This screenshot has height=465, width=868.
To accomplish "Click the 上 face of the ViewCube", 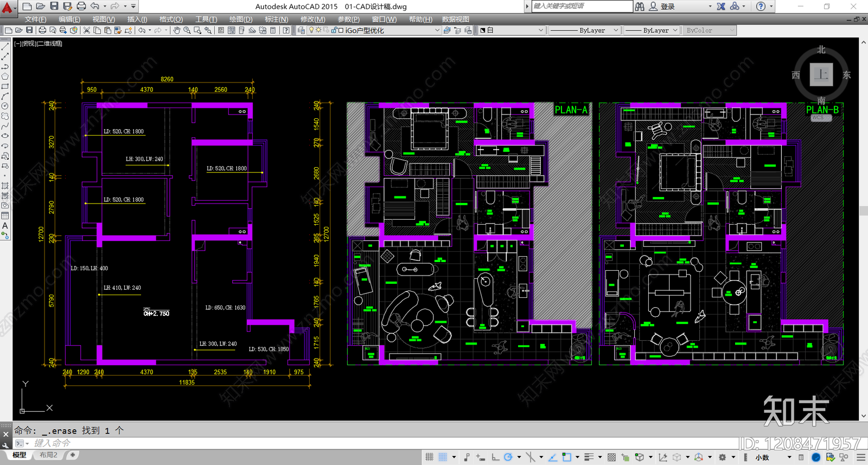I will click(x=821, y=75).
